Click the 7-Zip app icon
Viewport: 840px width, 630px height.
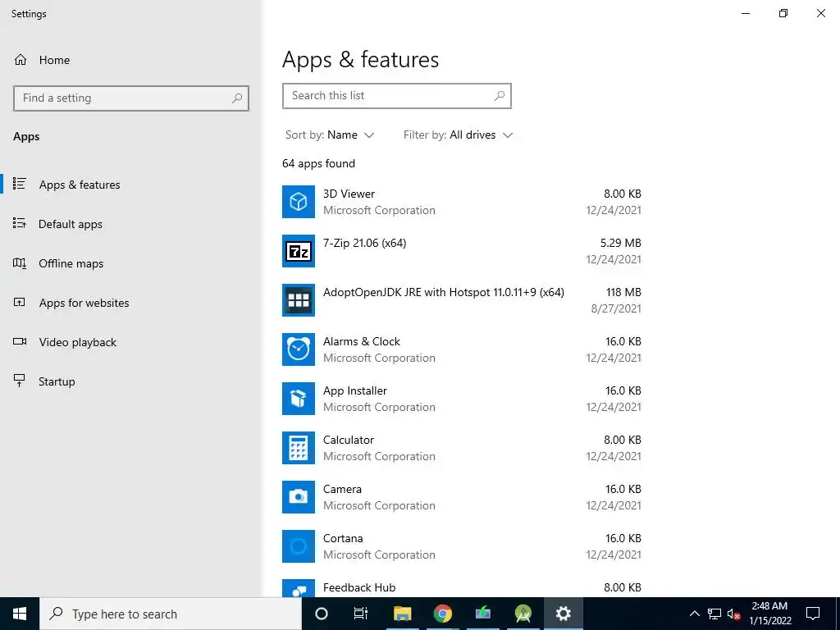[x=299, y=251]
